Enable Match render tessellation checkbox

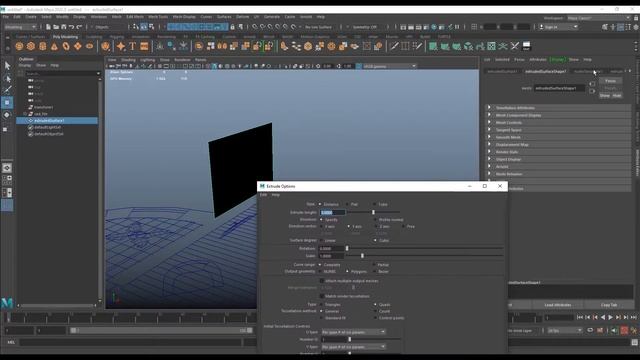tap(322, 296)
